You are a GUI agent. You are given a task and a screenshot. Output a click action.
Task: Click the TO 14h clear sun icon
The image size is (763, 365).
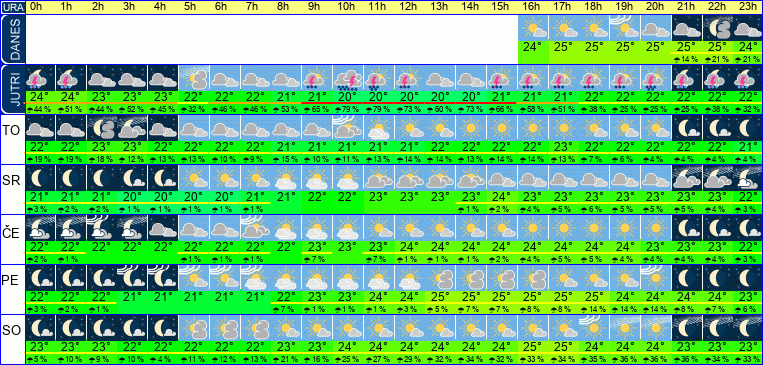pos(470,128)
